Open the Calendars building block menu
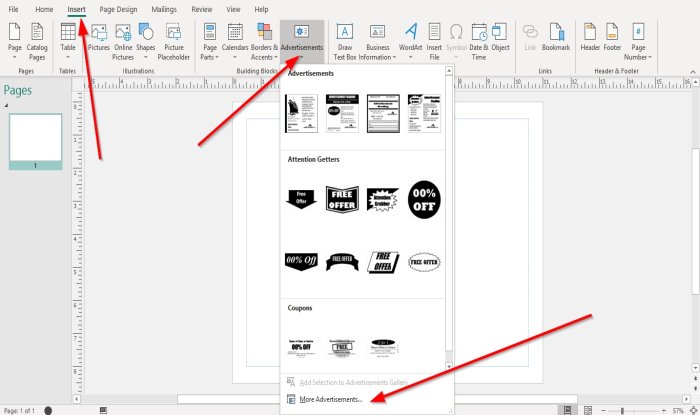Image resolution: width=700 pixels, height=415 pixels. point(234,37)
